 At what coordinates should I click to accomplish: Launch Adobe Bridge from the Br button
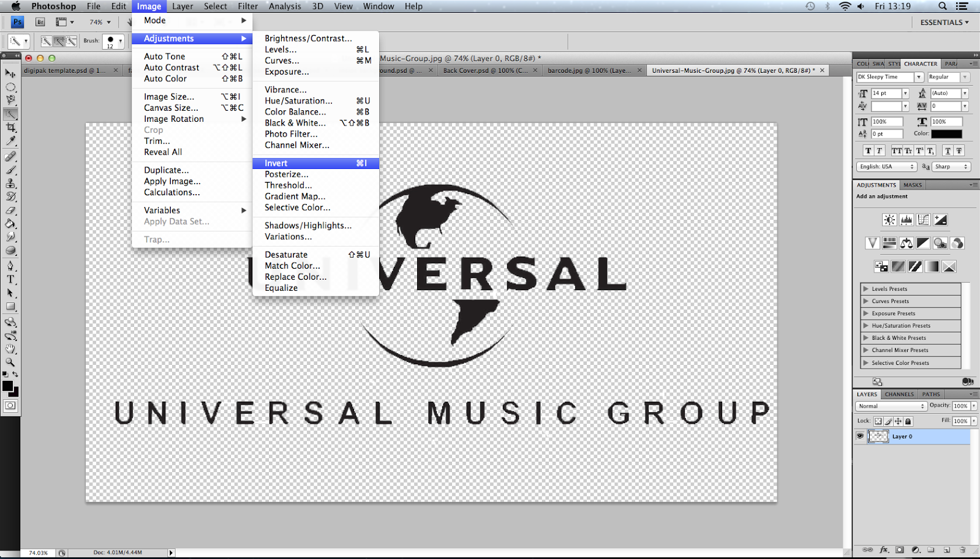(40, 22)
